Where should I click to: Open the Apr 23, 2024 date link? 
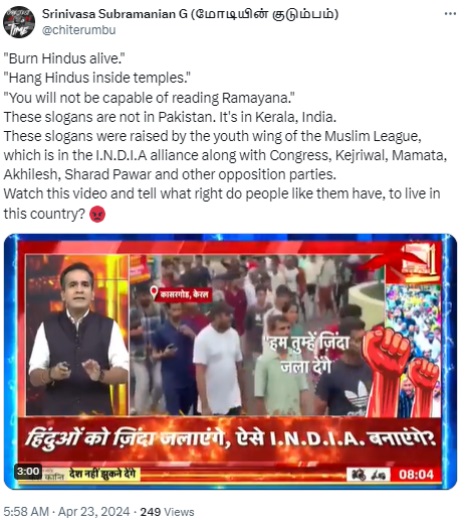click(94, 511)
